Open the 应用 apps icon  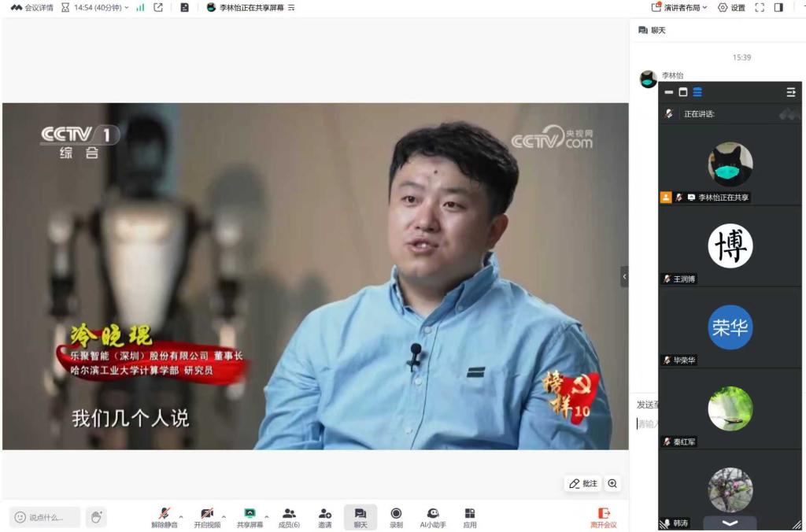click(470, 513)
